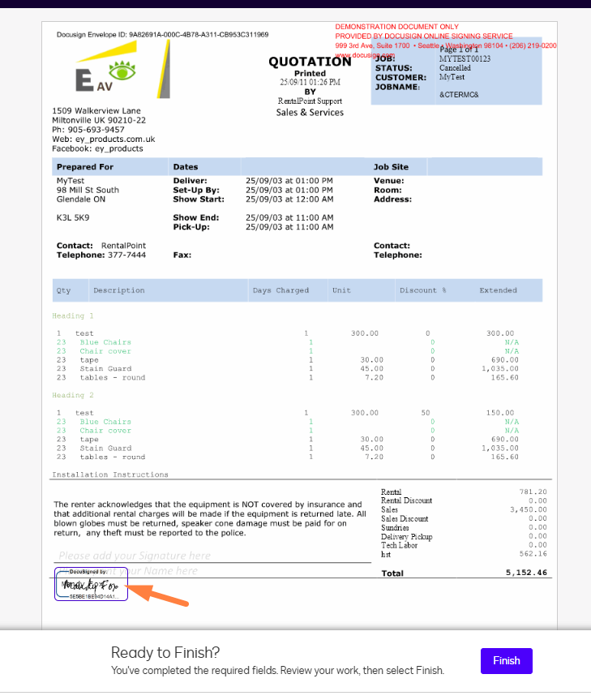Click the 'Dates' column header
591x700 pixels.
pyautogui.click(x=186, y=166)
